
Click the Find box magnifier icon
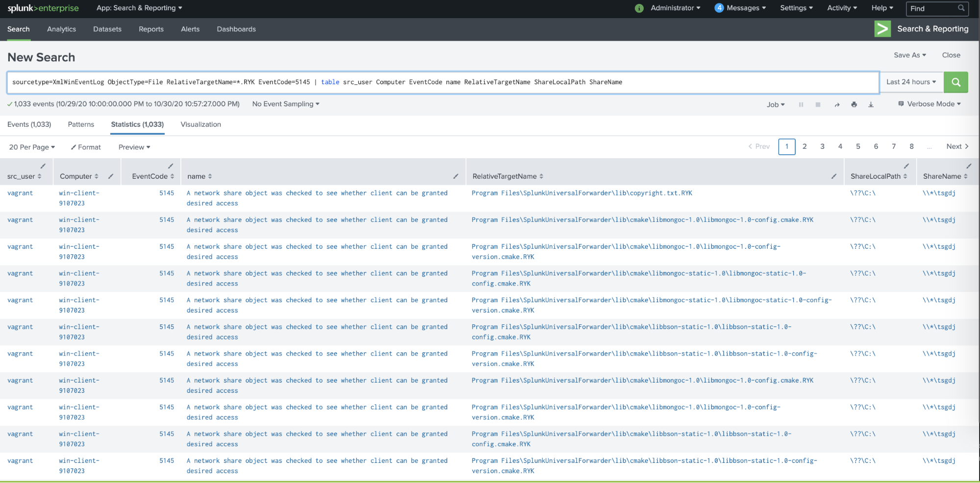pos(961,8)
